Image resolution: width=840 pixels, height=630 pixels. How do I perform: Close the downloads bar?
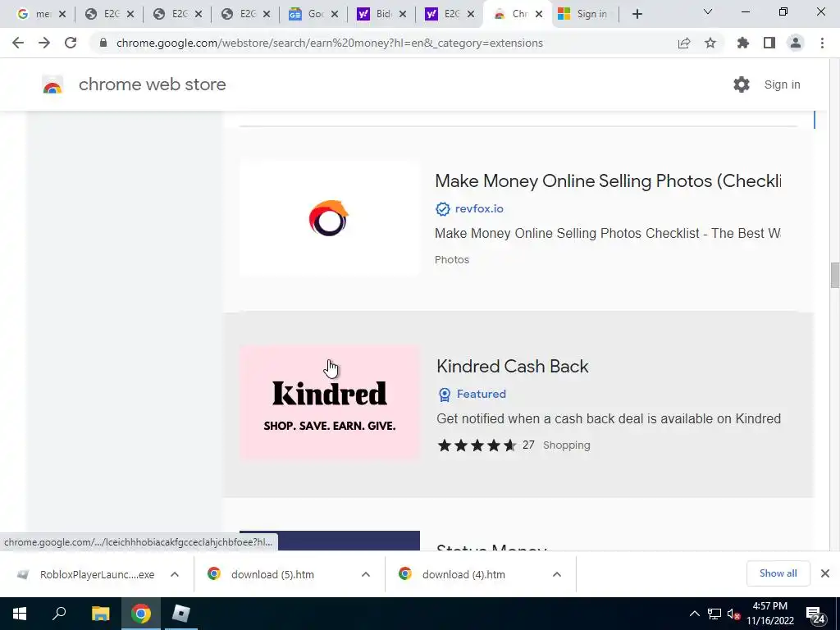(x=825, y=573)
